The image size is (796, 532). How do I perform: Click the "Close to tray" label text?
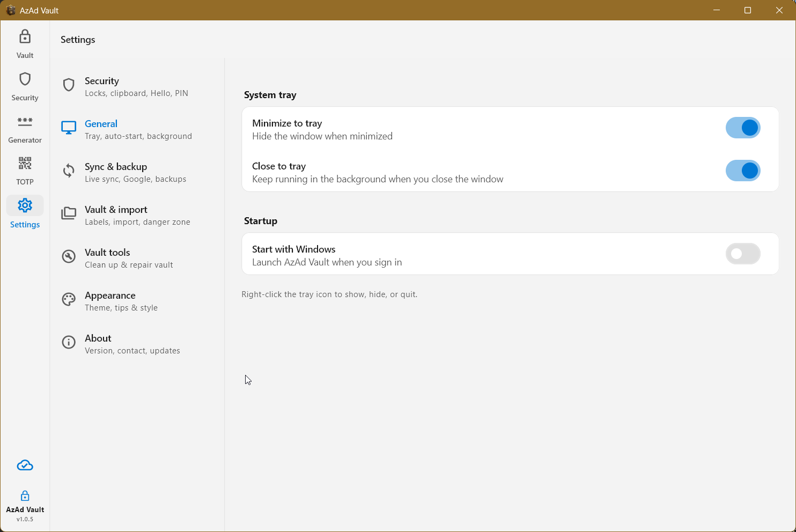(x=279, y=166)
